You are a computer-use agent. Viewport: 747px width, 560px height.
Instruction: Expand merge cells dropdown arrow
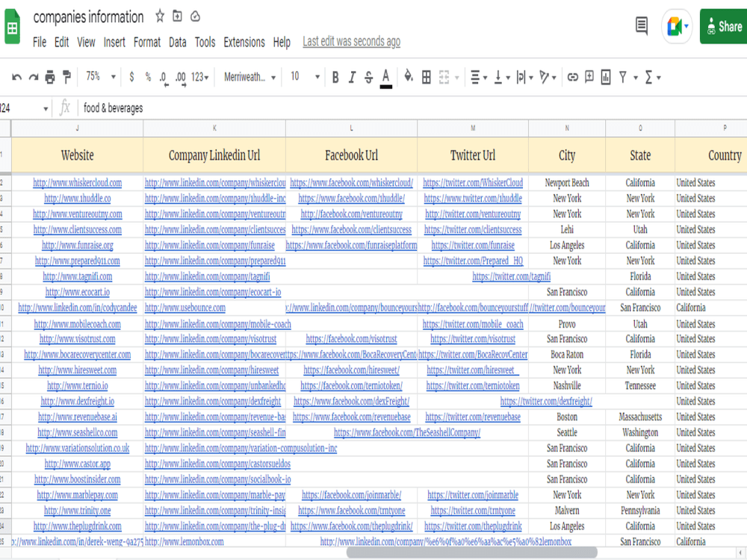click(x=457, y=78)
